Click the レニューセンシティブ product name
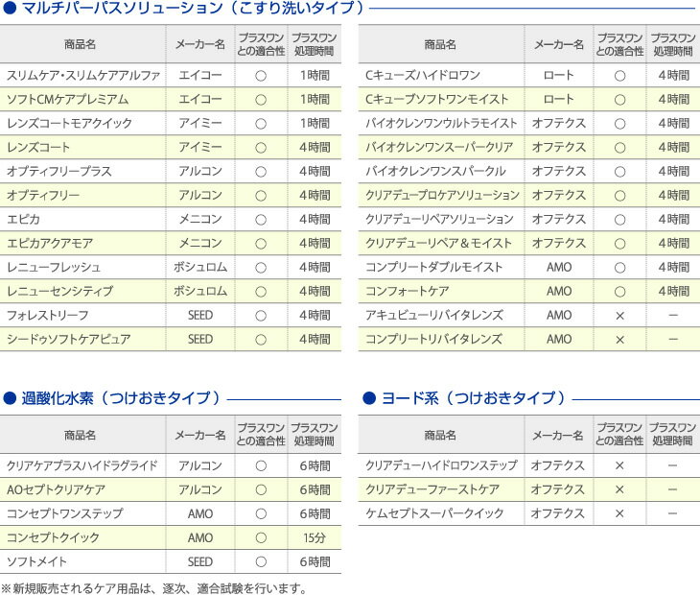This screenshot has height=595, width=700. click(x=59, y=291)
